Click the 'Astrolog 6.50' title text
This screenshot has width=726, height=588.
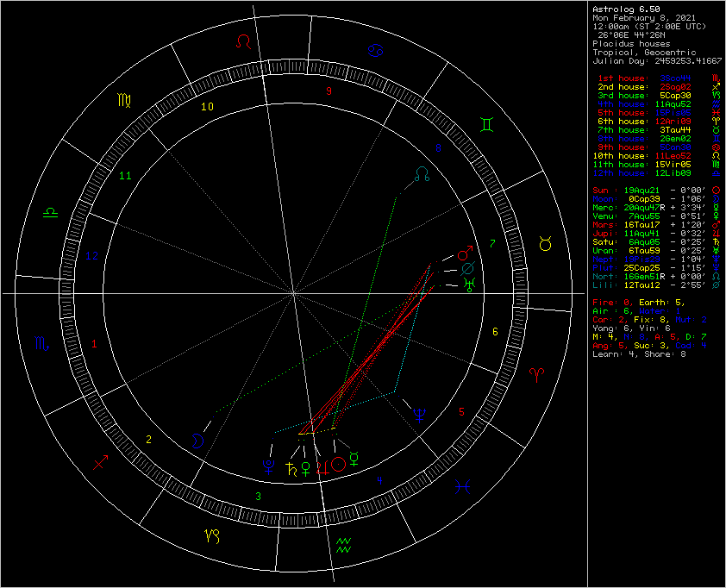(x=626, y=9)
